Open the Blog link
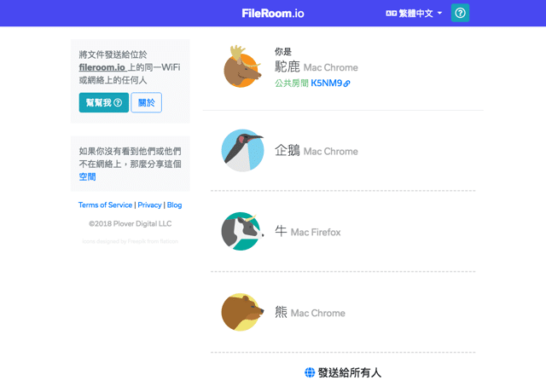 pyautogui.click(x=174, y=205)
